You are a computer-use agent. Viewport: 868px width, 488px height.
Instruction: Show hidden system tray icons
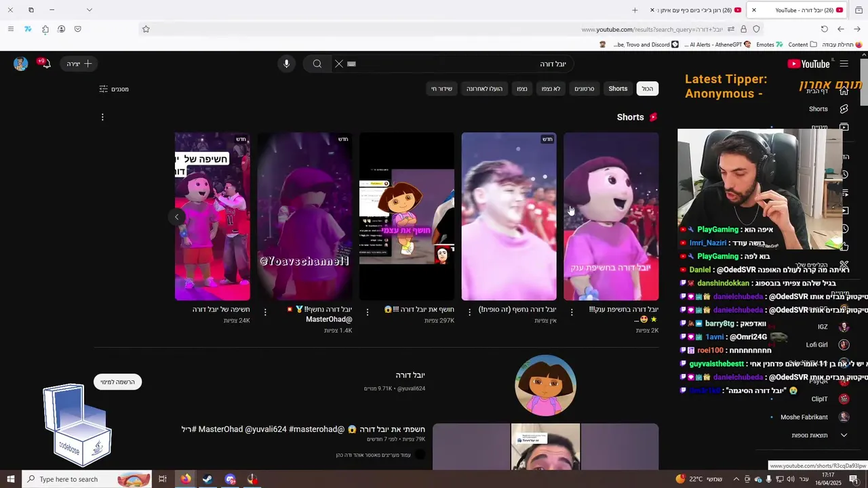click(735, 479)
